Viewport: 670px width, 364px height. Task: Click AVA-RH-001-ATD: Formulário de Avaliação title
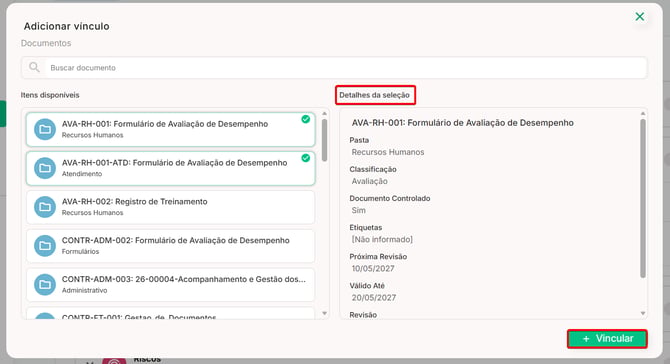174,163
